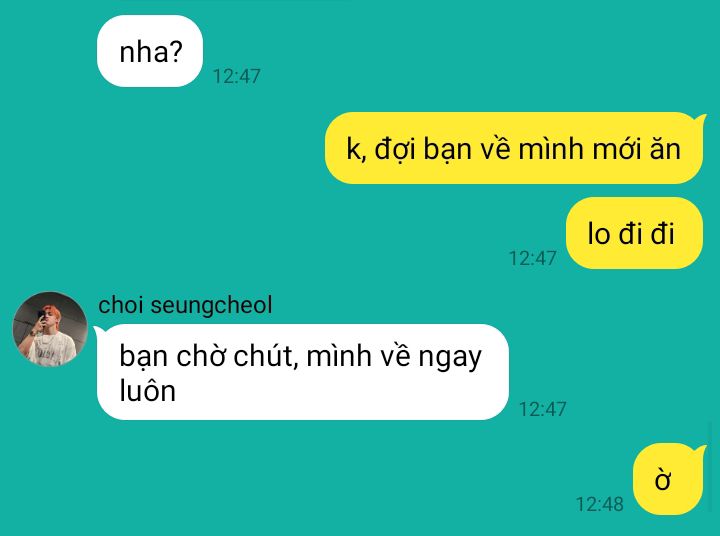Click the word 'bạn' in seungcheol's white bubble
720x536 pixels.
coord(143,357)
